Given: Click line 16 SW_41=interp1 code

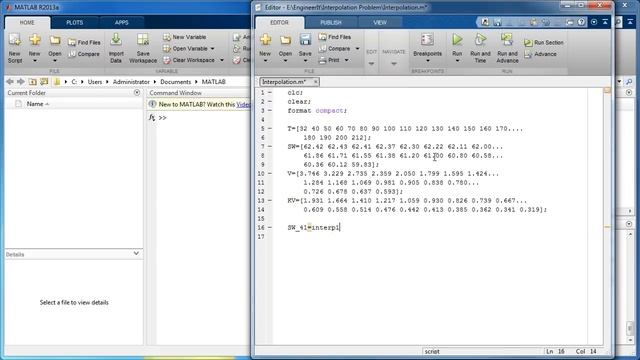Looking at the screenshot, I should point(313,228).
